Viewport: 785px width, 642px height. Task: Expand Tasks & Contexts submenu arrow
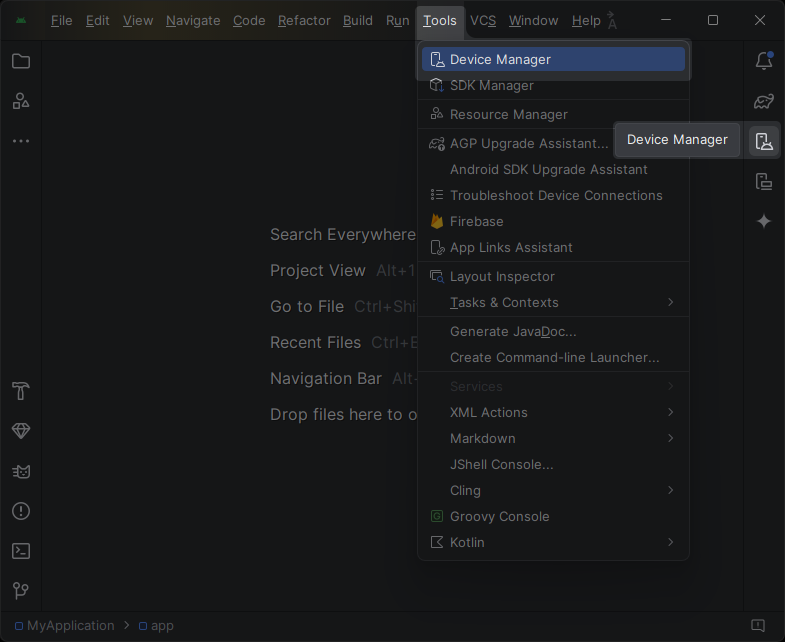coord(670,302)
